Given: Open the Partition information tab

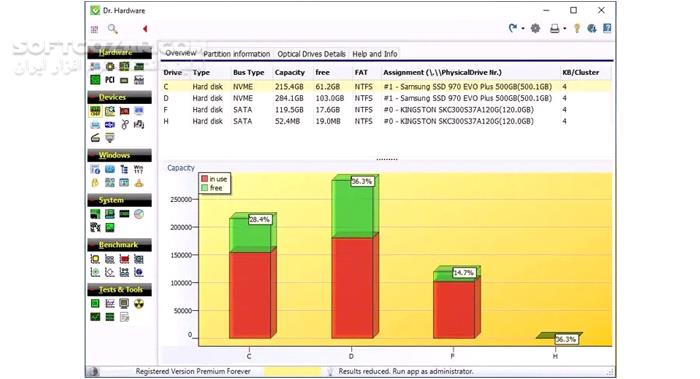Looking at the screenshot, I should [237, 54].
